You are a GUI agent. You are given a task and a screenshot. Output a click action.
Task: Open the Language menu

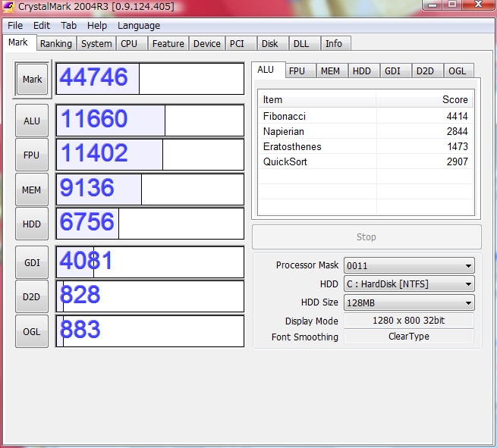(x=139, y=25)
